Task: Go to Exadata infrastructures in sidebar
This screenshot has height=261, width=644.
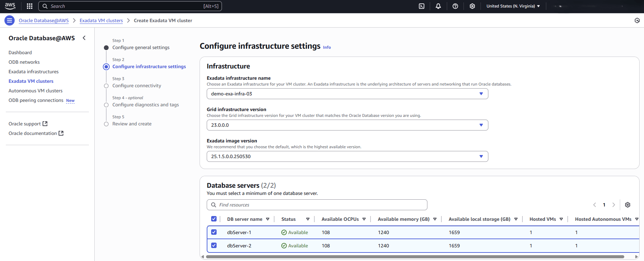Action: coord(33,72)
